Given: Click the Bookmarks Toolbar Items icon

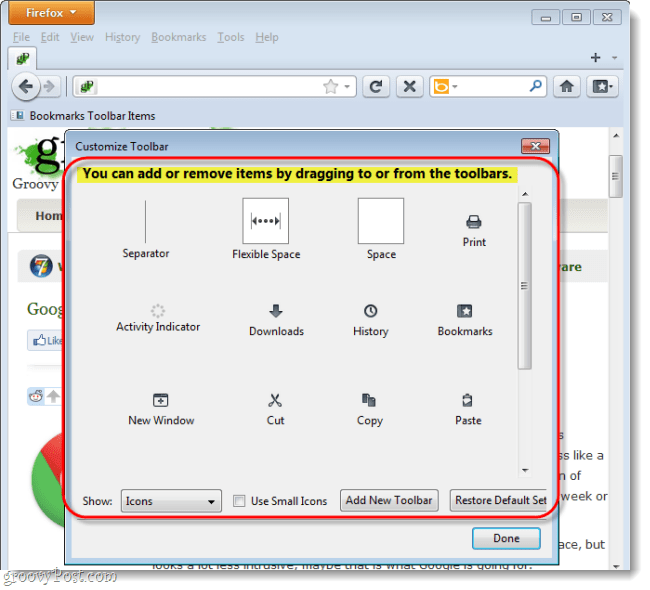Looking at the screenshot, I should tap(18, 116).
